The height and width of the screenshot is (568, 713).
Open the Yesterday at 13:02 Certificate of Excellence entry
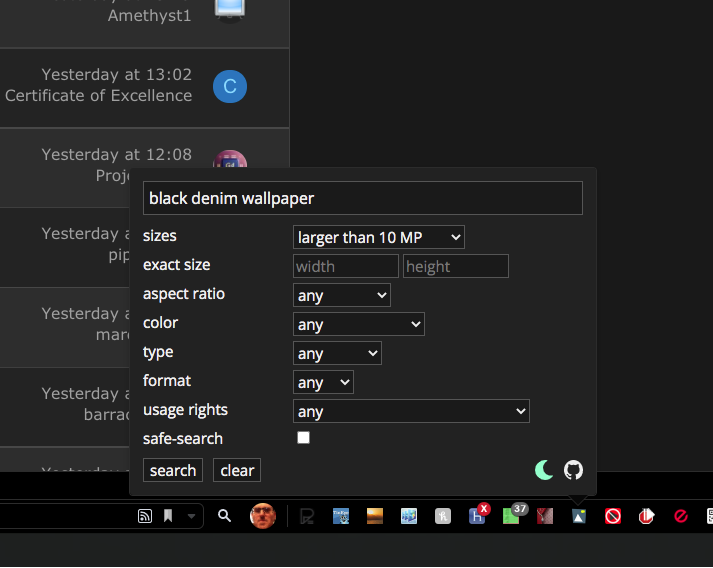point(145,88)
